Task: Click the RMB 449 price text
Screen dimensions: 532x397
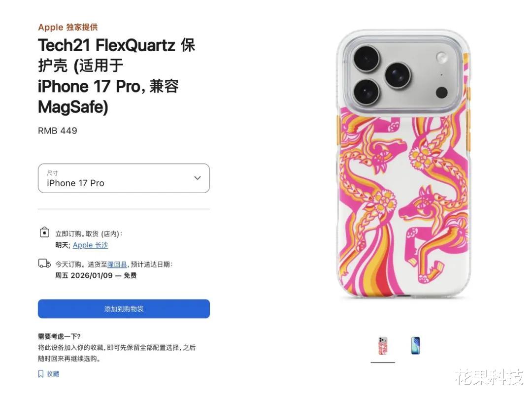Action: click(x=58, y=131)
